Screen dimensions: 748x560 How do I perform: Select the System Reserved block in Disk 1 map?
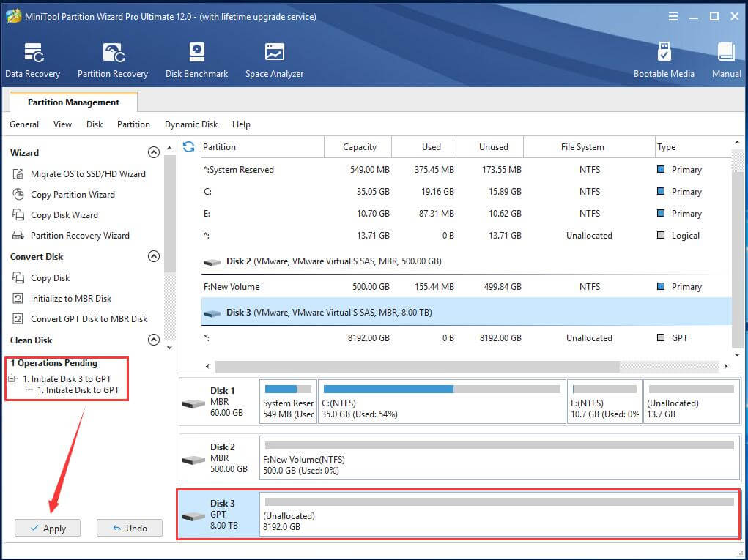pos(288,402)
